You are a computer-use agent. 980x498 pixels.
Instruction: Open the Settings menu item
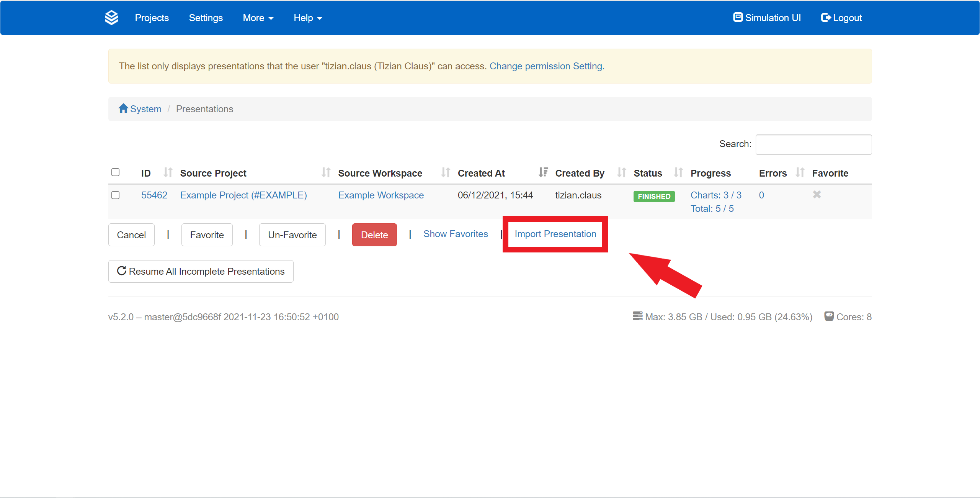(206, 18)
